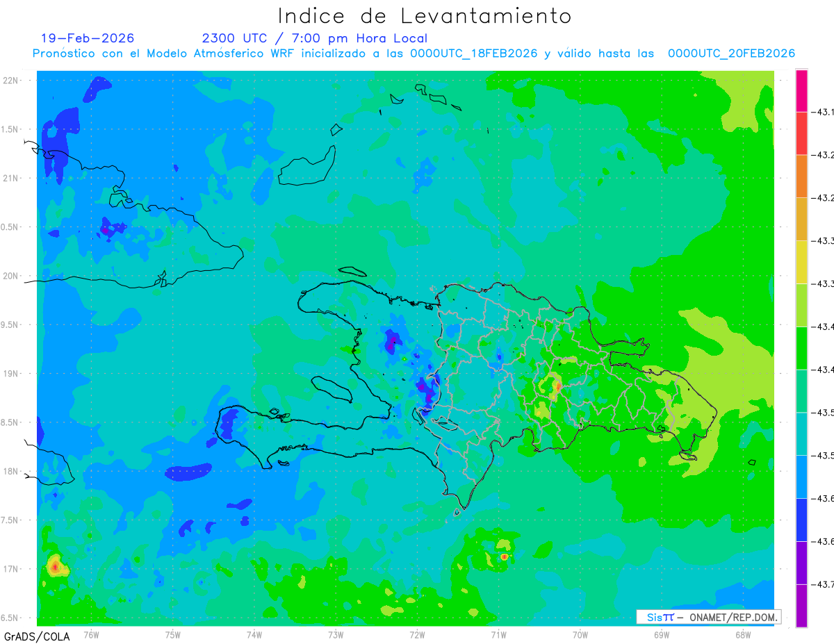
Task: Click the '2300 UTC / 7:00 pm Hora Local' text
Action: point(315,39)
